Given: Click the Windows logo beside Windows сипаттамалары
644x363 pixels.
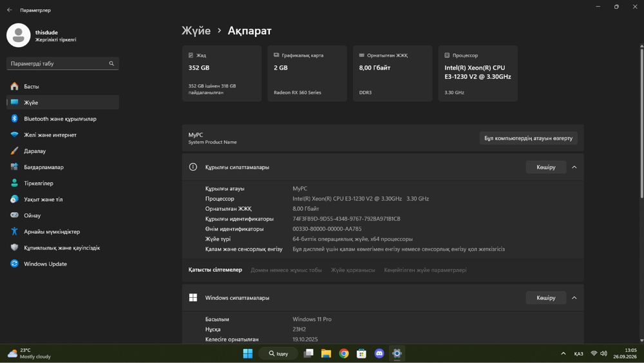Looking at the screenshot, I should (x=193, y=298).
